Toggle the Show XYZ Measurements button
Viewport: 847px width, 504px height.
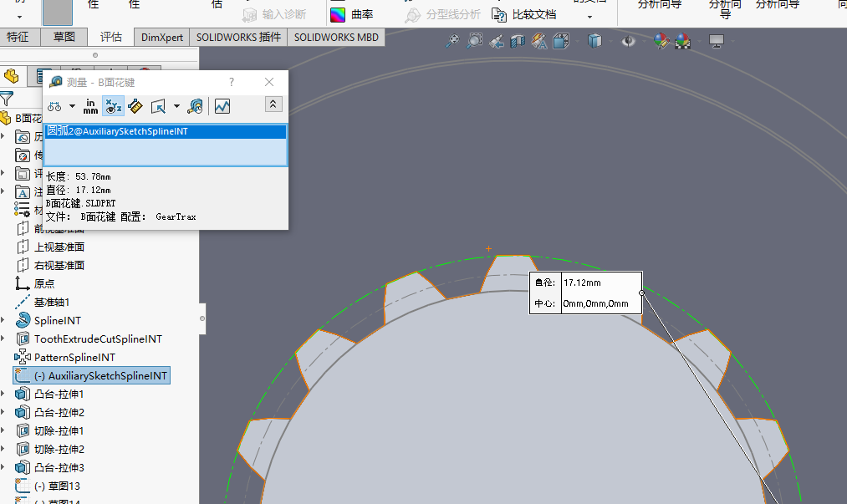[x=113, y=106]
